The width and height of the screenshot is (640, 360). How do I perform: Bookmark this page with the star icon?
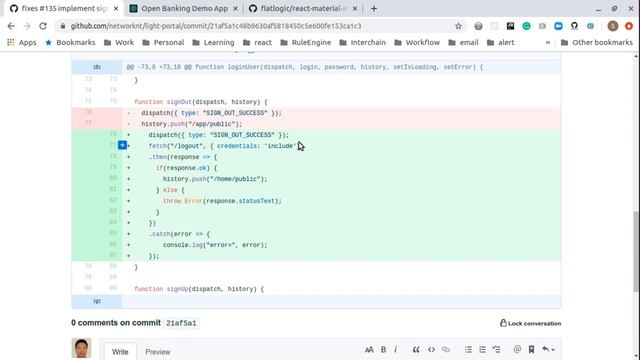(x=458, y=26)
